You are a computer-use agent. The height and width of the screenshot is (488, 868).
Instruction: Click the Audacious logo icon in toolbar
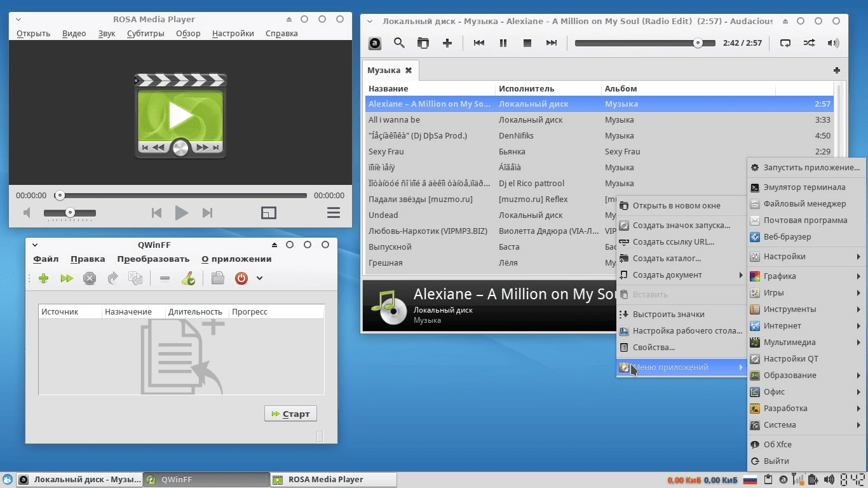pyautogui.click(x=375, y=43)
